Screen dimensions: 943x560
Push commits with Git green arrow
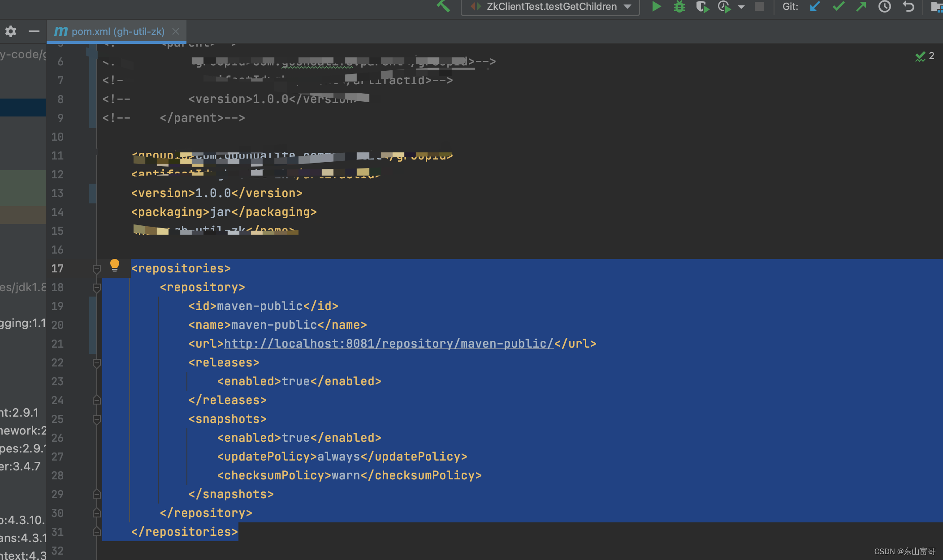coord(861,6)
